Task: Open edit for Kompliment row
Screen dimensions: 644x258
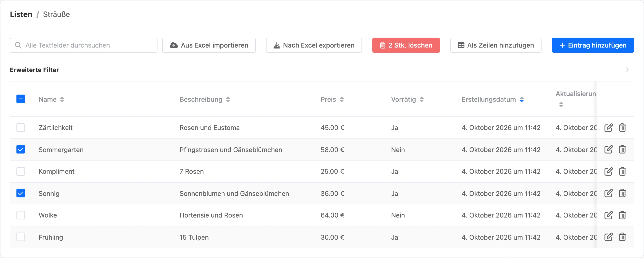Action: [608, 172]
